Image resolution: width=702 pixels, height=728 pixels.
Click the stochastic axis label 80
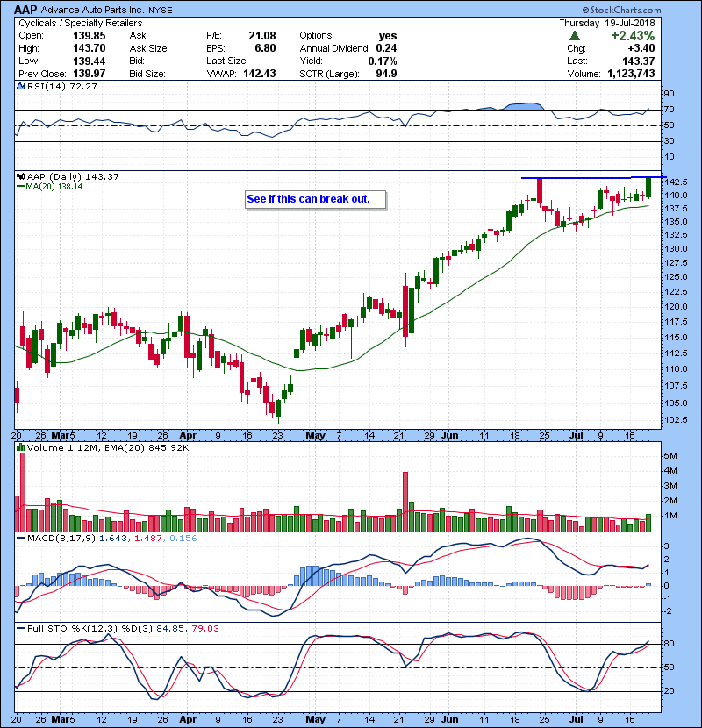(669, 644)
